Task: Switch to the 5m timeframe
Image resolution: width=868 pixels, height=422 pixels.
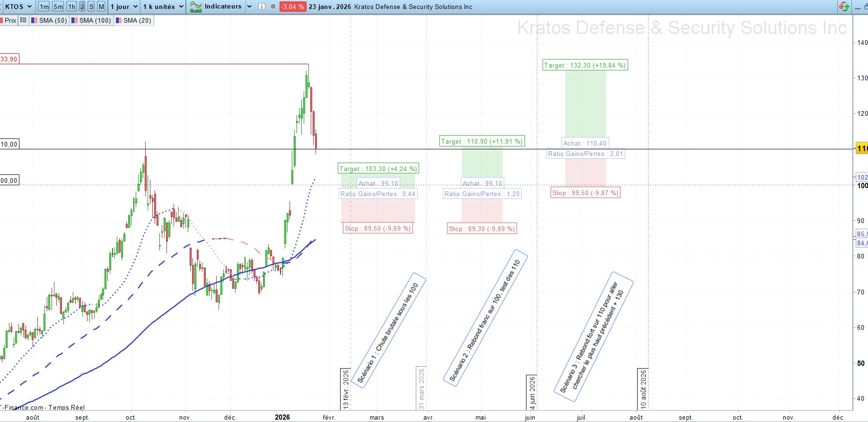Action: click(x=58, y=7)
